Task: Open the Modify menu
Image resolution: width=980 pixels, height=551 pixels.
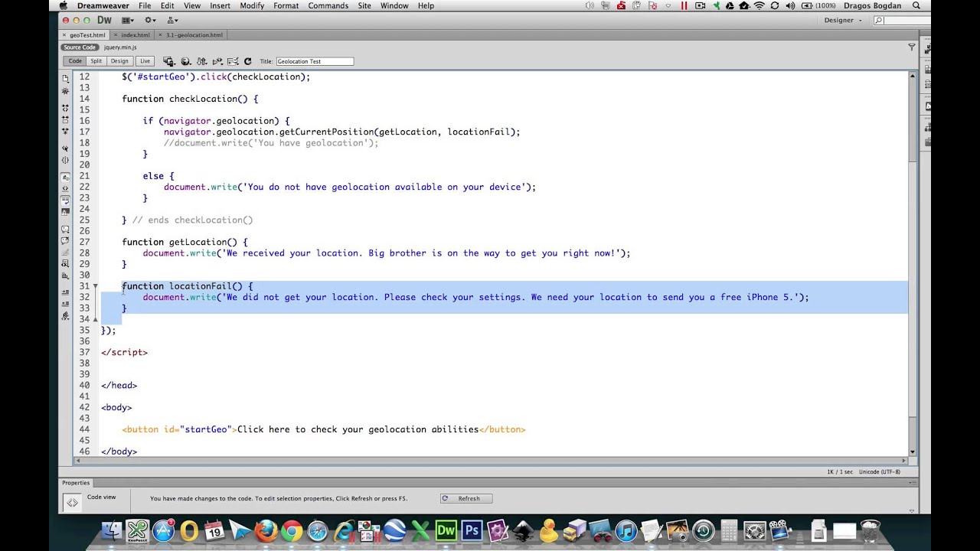Action: (x=252, y=5)
